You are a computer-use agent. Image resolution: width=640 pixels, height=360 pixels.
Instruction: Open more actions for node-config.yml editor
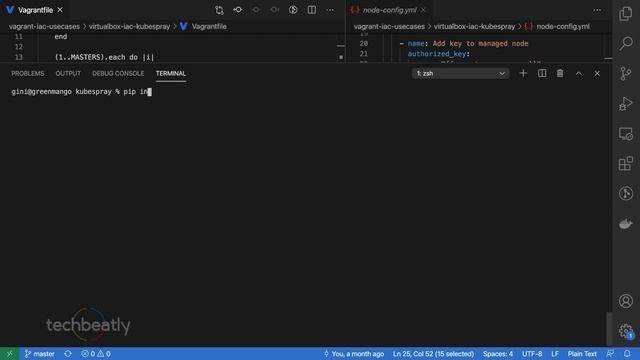pos(597,10)
